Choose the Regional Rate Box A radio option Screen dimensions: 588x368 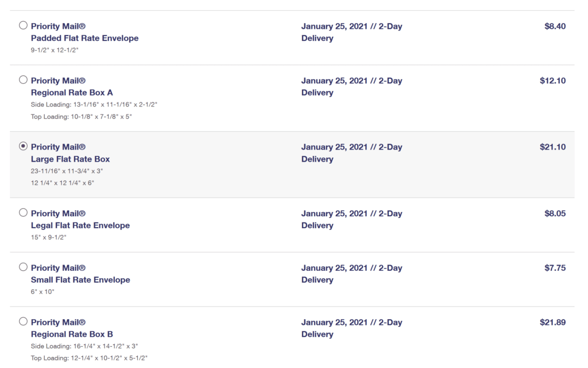click(23, 79)
